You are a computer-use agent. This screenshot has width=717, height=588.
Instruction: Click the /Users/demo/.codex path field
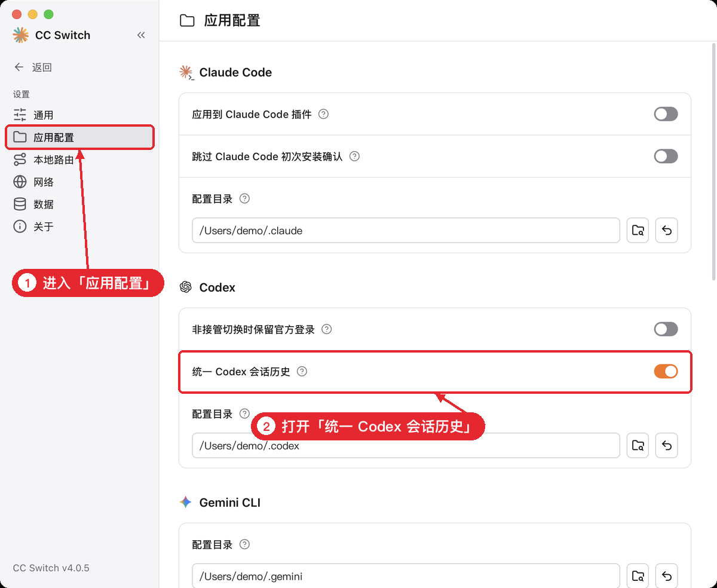coord(406,446)
